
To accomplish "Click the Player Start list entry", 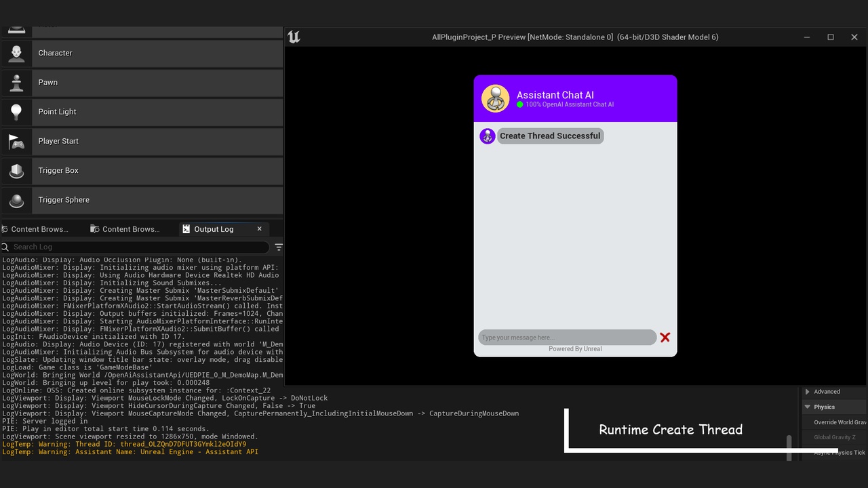I will pyautogui.click(x=142, y=141).
